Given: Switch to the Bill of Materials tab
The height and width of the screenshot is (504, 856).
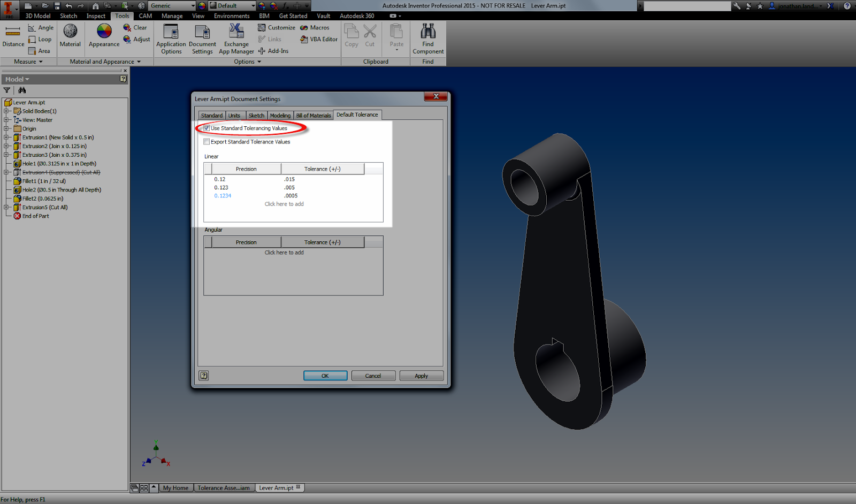Looking at the screenshot, I should pyautogui.click(x=314, y=116).
